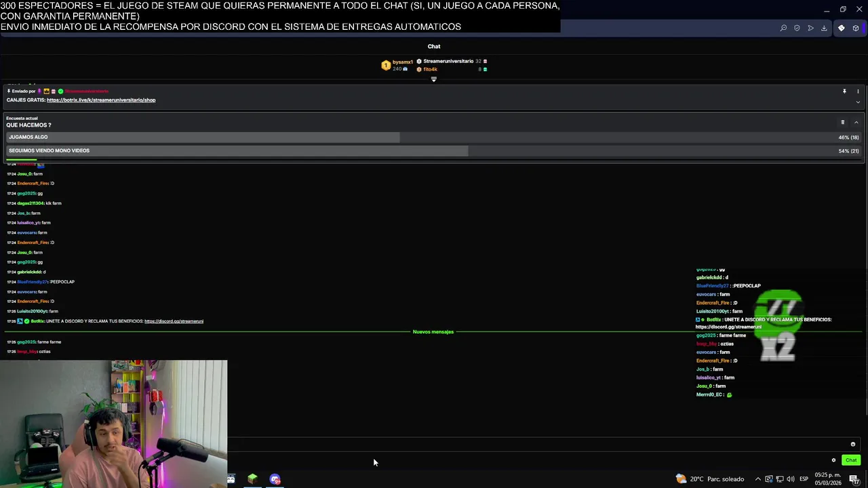Open the clock showing 05:25 p. m.

(x=828, y=479)
